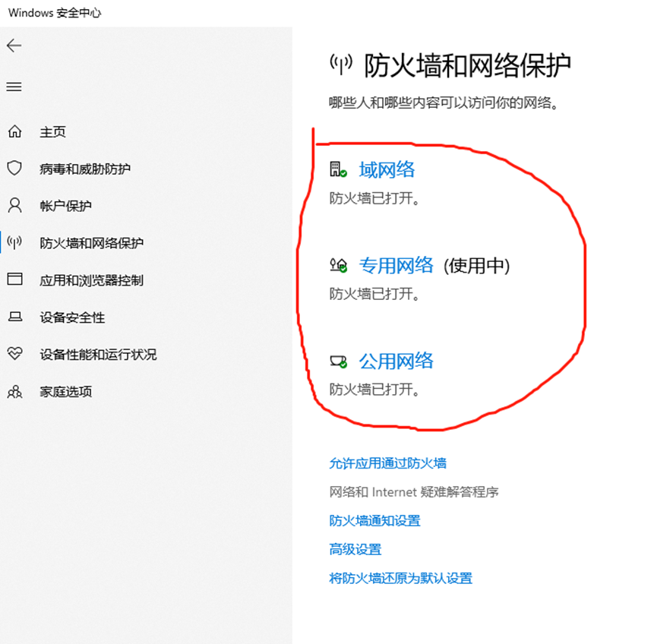Click 网络和 Internet 疑难解答程序

[414, 492]
